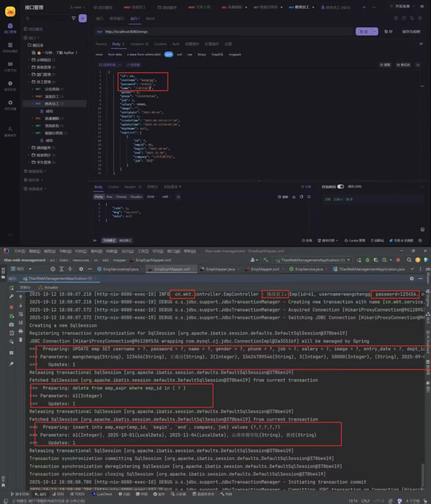Select the form-data body type option

pos(115,54)
